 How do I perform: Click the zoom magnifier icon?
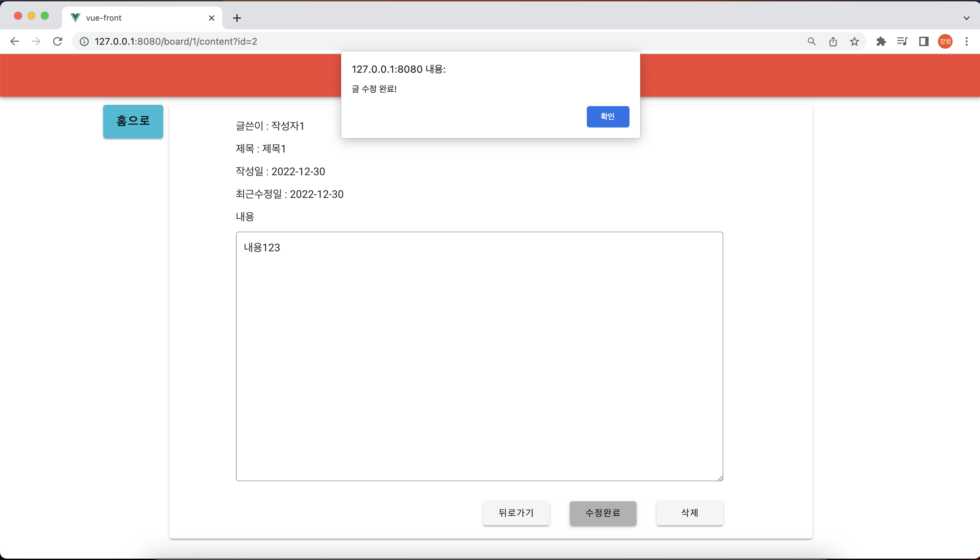point(811,41)
